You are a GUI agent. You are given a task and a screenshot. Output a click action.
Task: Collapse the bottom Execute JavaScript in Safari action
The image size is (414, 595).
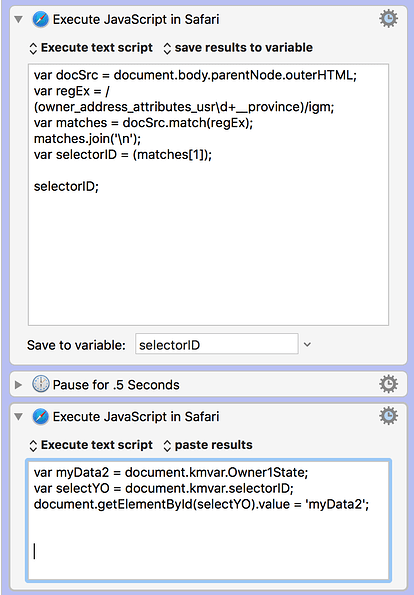[x=18, y=417]
